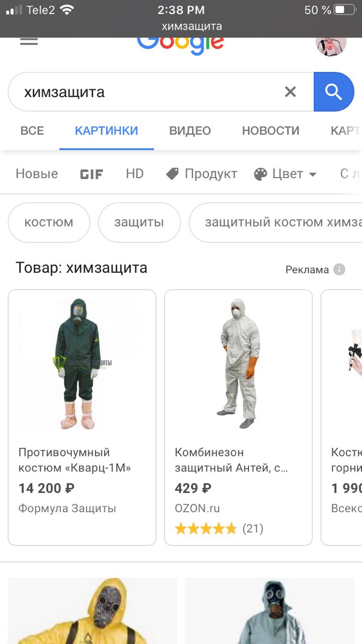Image resolution: width=362 pixels, height=644 pixels.
Task: Select the защитный костюм chip
Action: pyautogui.click(x=276, y=222)
